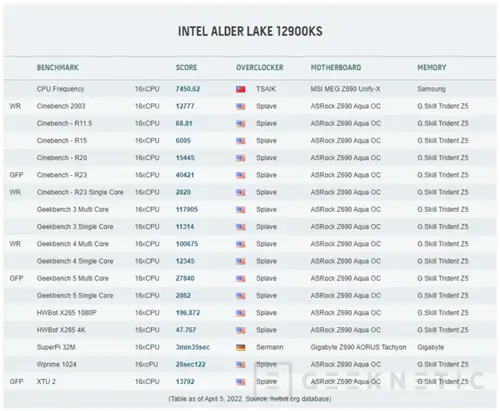Open overclocker TSAIK's profile
Screen dimensions: 500x411
tap(266, 89)
